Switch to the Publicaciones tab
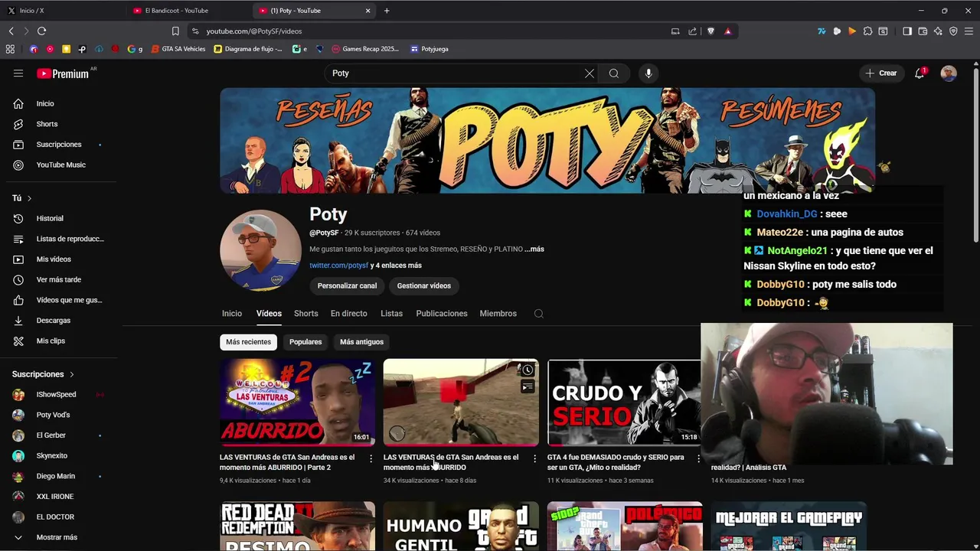The image size is (980, 551). [442, 314]
